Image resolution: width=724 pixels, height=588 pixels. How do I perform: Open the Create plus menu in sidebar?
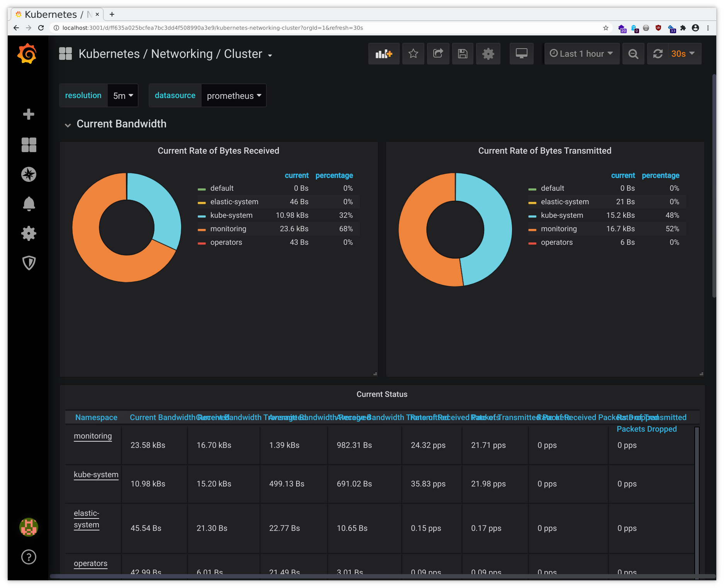click(29, 114)
